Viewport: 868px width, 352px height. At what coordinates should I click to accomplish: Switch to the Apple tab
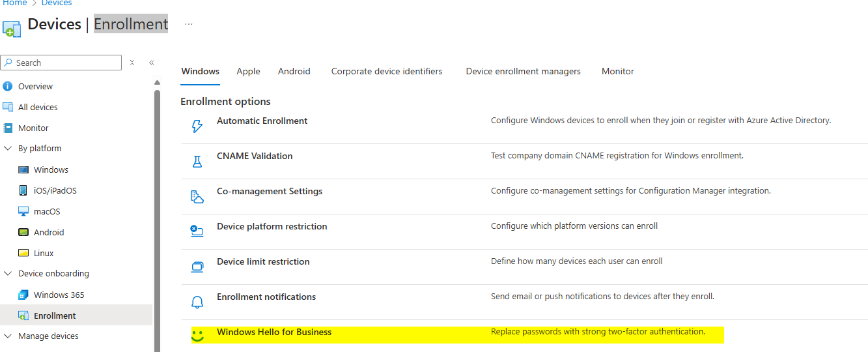point(248,71)
